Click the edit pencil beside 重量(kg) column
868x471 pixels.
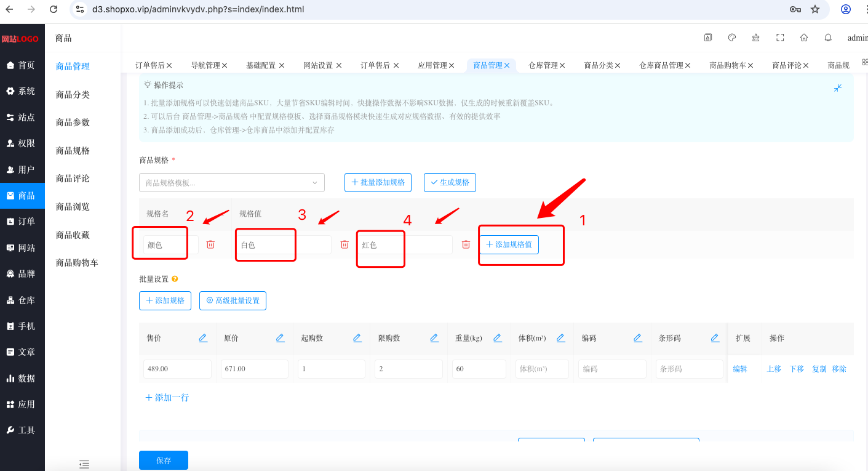[497, 338]
